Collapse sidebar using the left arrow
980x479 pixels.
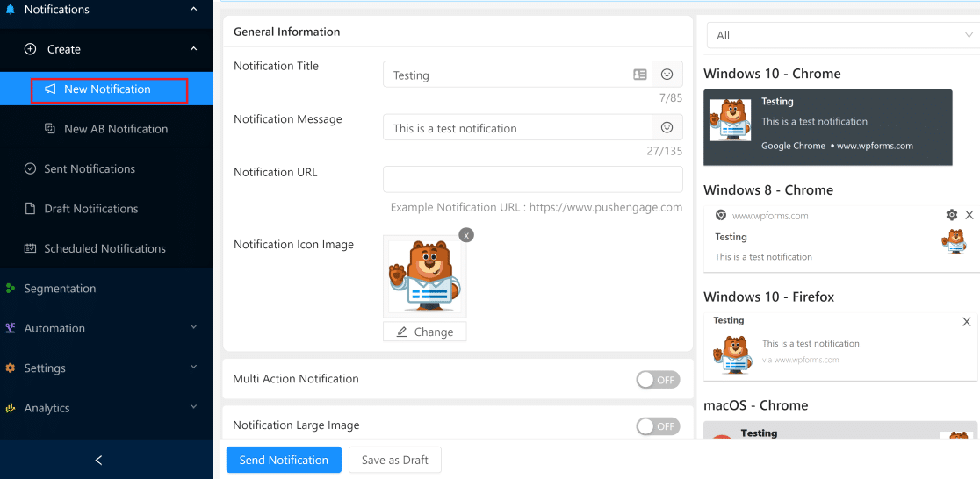[x=98, y=460]
